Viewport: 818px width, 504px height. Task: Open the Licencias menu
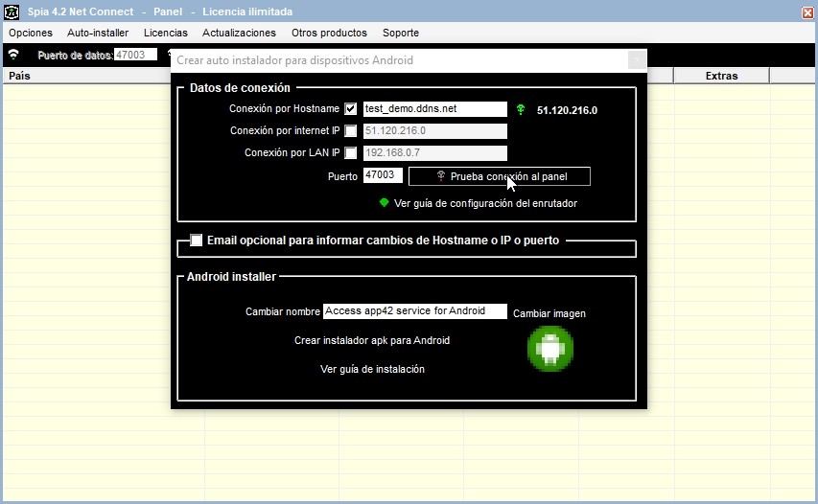(x=165, y=33)
